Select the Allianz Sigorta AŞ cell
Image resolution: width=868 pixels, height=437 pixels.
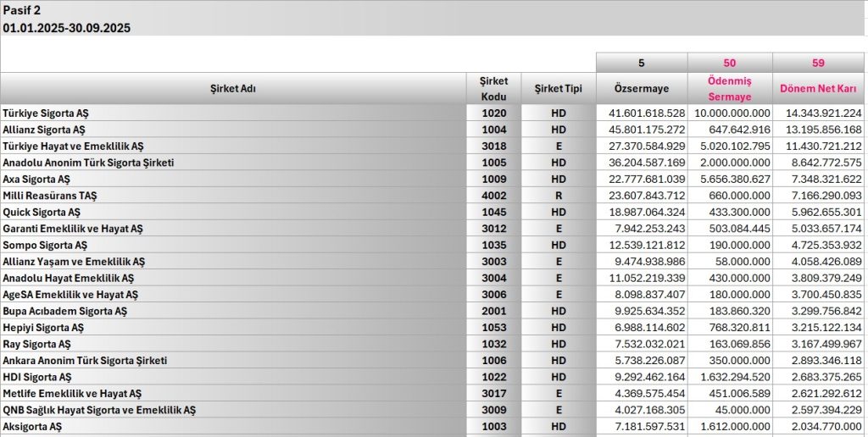click(x=44, y=130)
